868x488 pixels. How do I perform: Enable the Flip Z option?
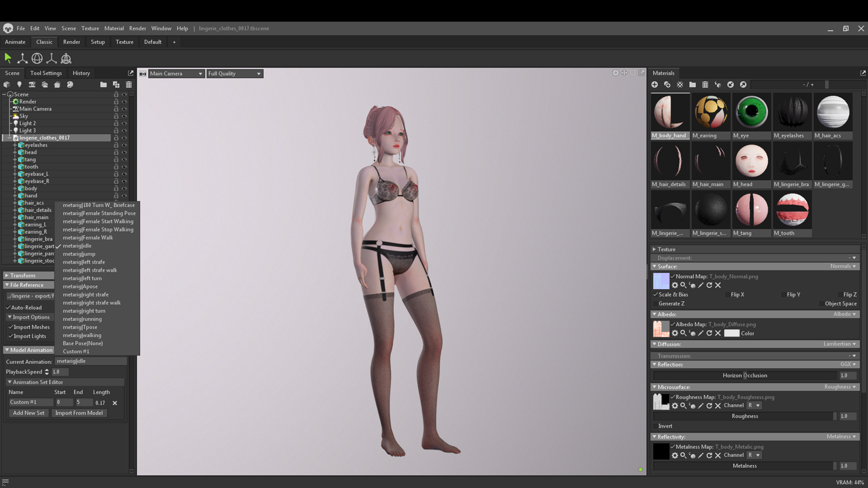[x=840, y=294]
